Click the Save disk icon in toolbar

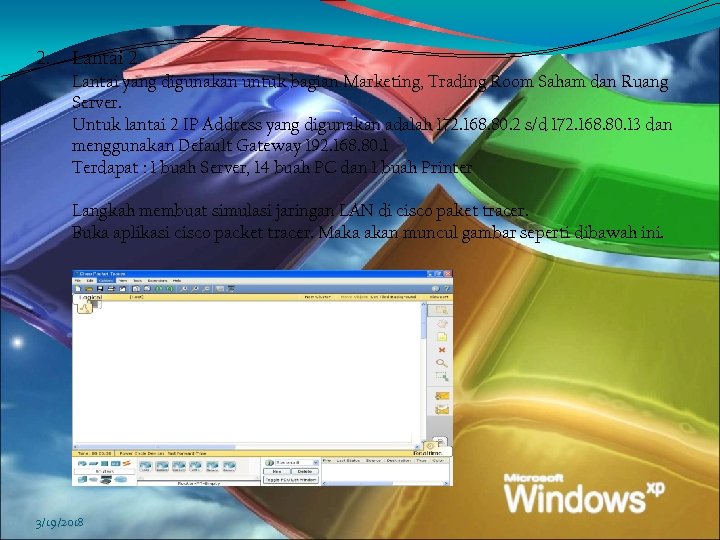[x=100, y=289]
